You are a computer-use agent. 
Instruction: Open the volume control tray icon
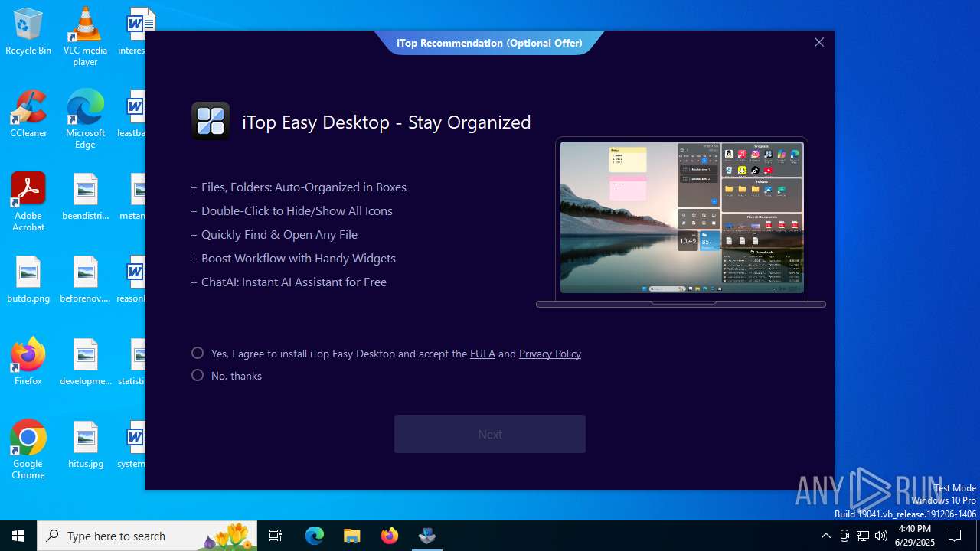(x=881, y=536)
